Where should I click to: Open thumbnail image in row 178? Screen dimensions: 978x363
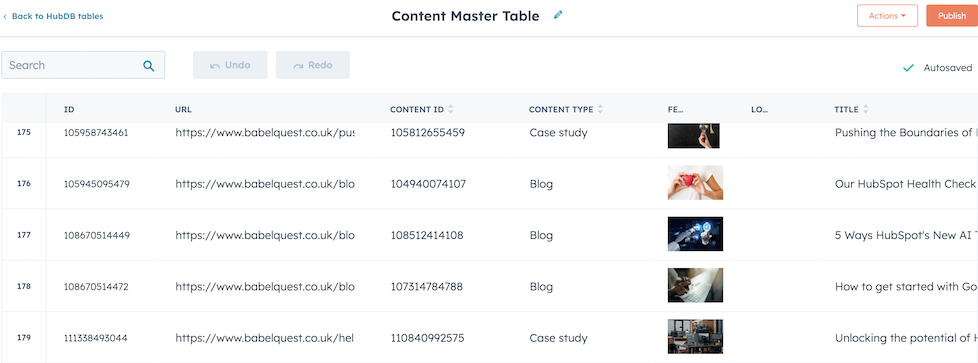695,285
